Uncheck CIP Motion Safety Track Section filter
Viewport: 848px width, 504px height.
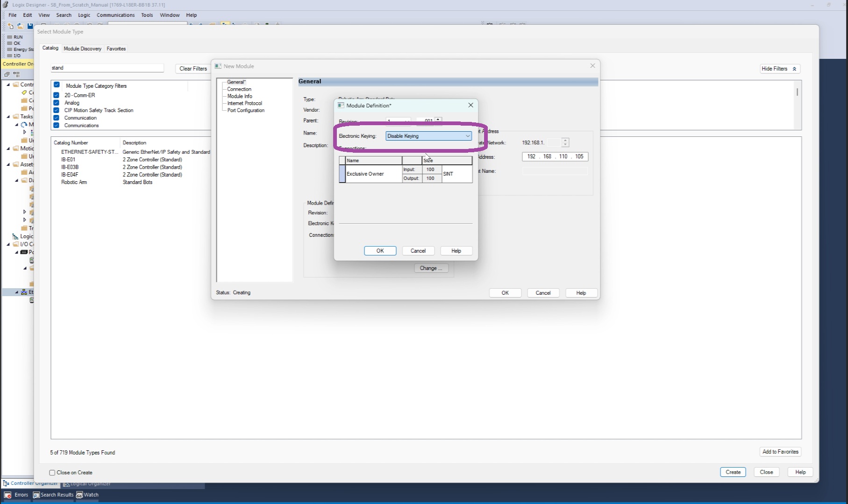[57, 110]
